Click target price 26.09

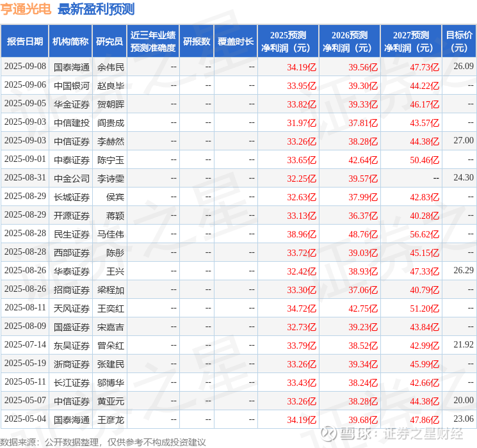coord(464,67)
